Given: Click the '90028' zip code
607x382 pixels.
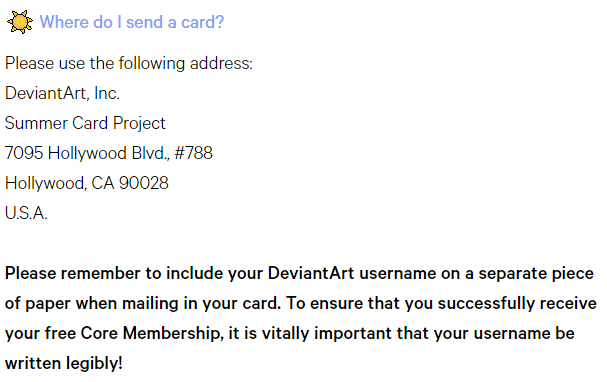Looking at the screenshot, I should pyautogui.click(x=144, y=183).
